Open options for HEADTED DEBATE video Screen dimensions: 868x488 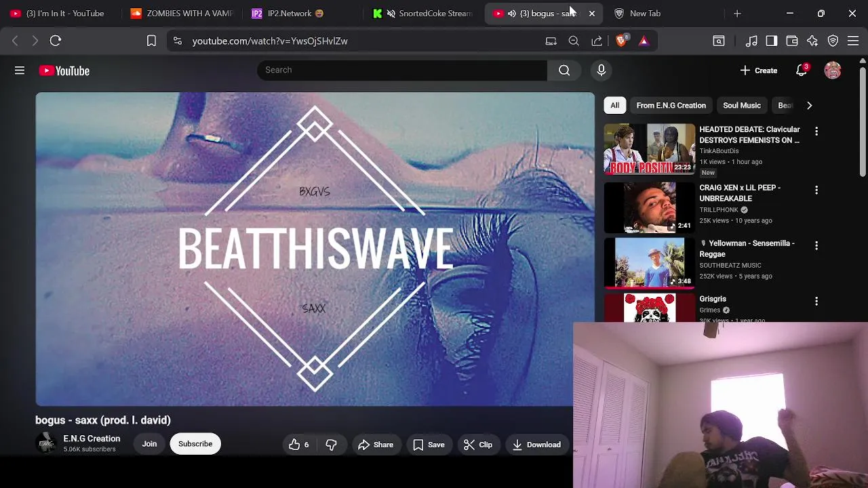[x=816, y=131]
